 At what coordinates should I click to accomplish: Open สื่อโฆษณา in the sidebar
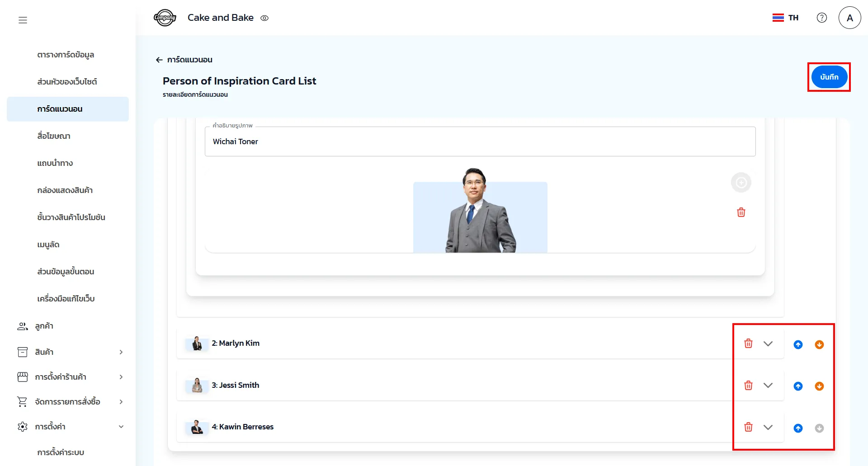click(x=54, y=136)
